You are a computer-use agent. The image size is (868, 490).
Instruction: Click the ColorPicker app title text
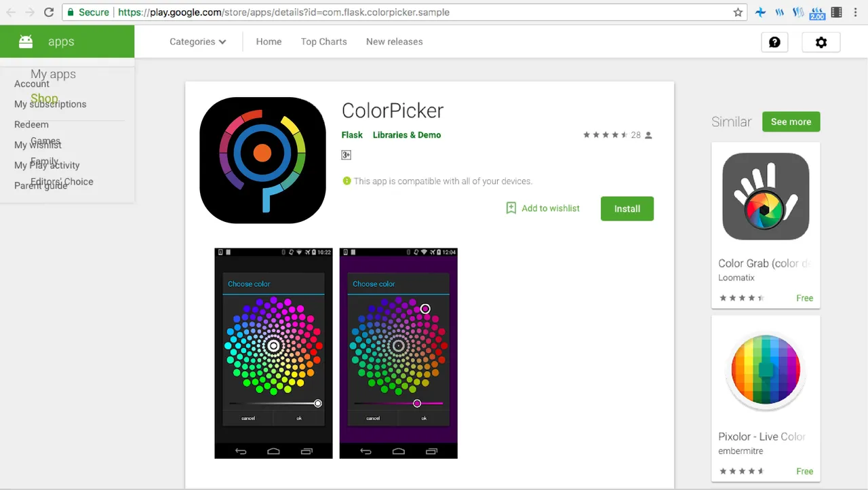tap(393, 111)
